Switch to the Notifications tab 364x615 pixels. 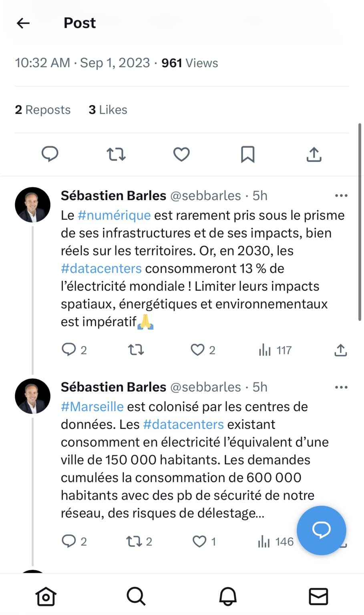227,596
